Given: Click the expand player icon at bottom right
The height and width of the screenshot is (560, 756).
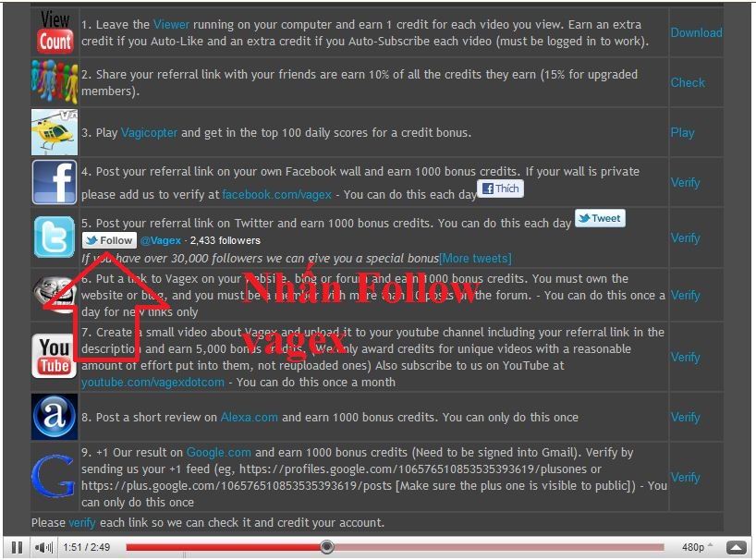Looking at the screenshot, I should [737, 547].
